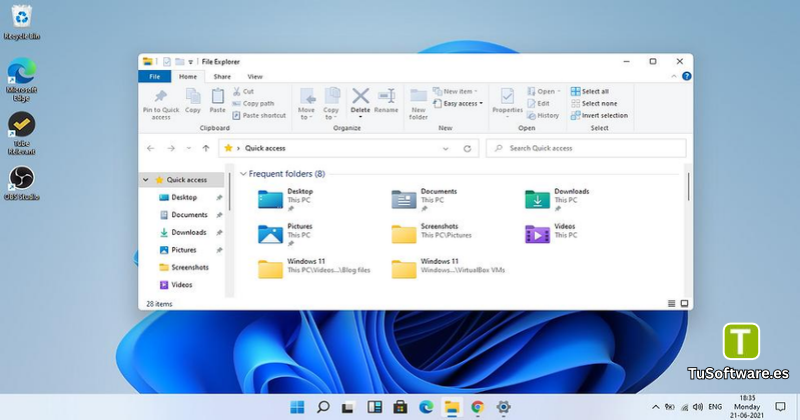Open Widgets from the taskbar
This screenshot has height=420, width=800.
374,407
